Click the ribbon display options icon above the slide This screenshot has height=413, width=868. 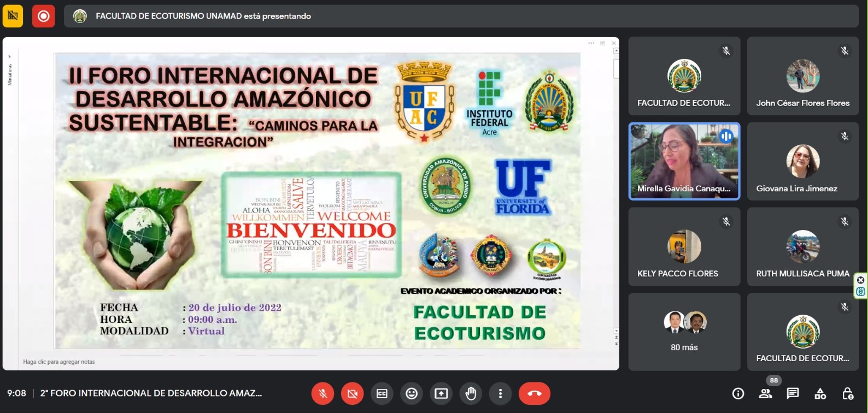pyautogui.click(x=602, y=43)
